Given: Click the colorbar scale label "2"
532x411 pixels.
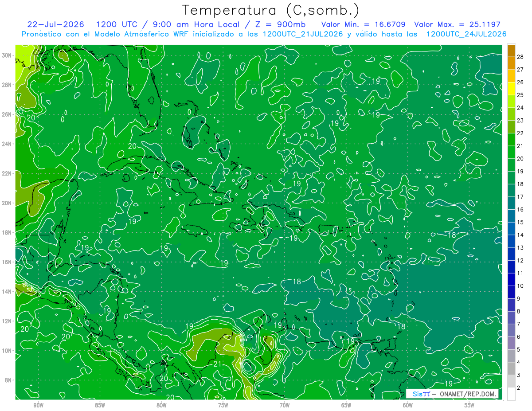Looking at the screenshot, I should [x=519, y=388].
